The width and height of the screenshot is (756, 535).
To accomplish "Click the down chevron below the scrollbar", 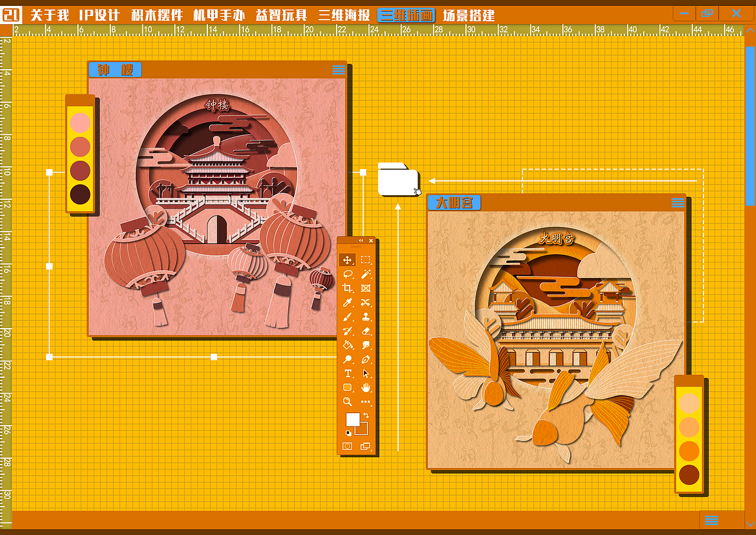I will coord(750,524).
